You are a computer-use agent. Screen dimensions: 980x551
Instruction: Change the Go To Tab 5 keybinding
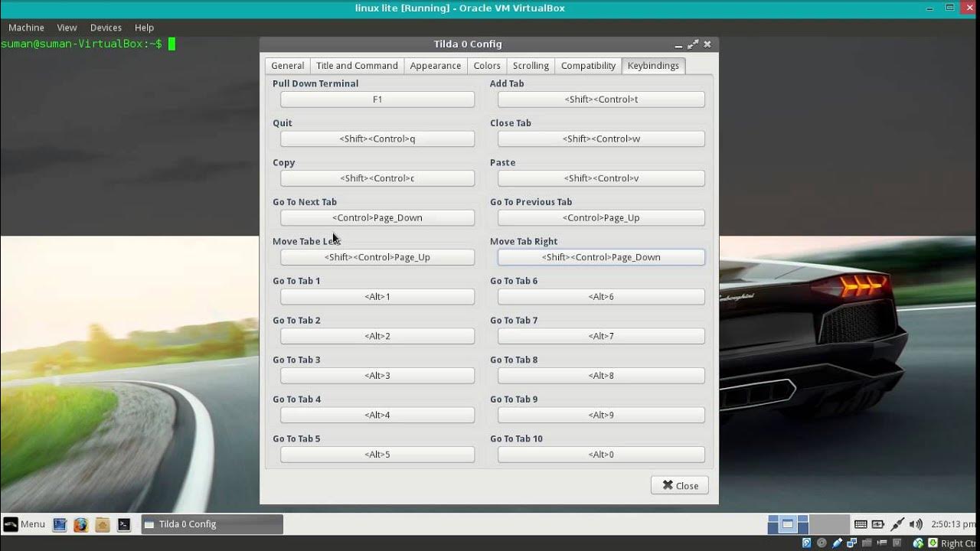coord(377,455)
